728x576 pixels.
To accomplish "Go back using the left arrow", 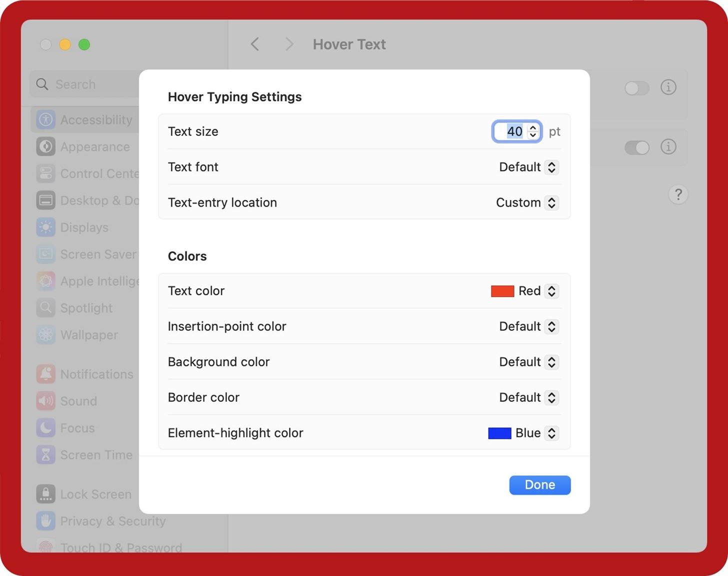I will click(x=254, y=44).
